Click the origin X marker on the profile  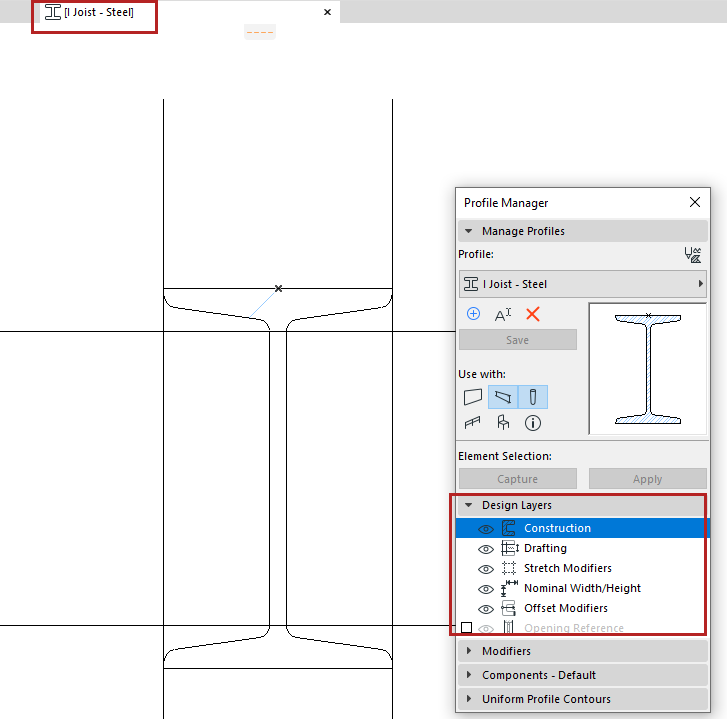tap(278, 288)
